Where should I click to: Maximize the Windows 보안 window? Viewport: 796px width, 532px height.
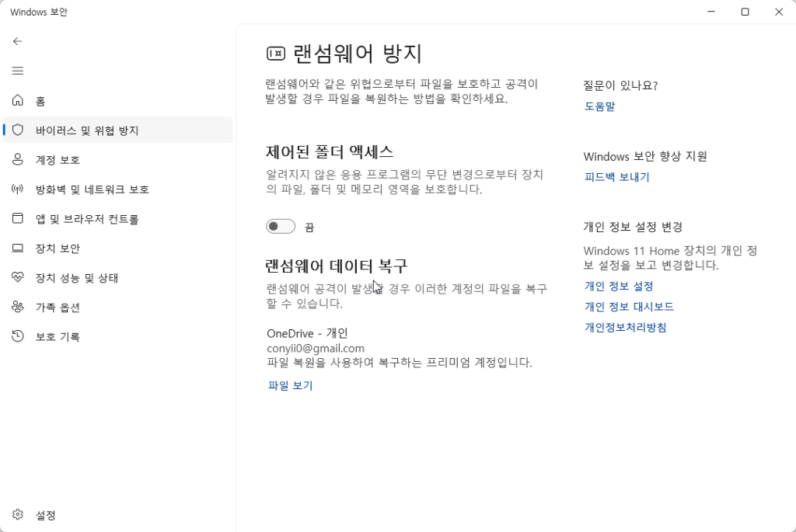click(745, 12)
